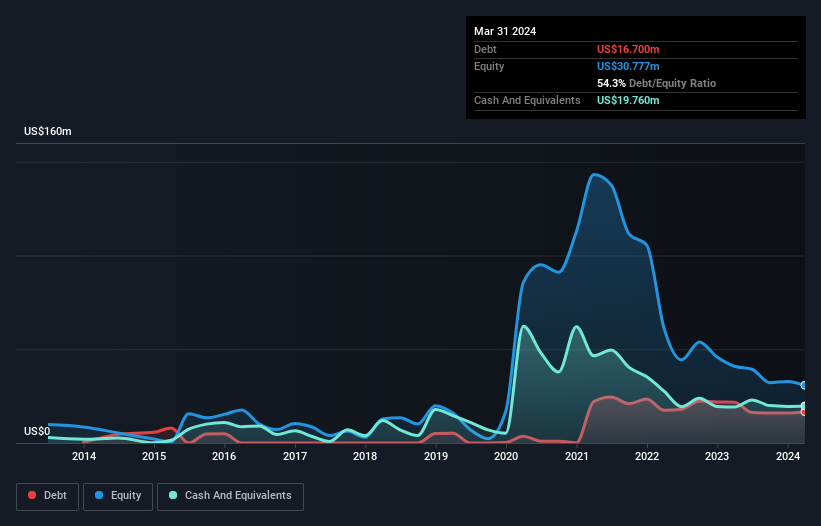The height and width of the screenshot is (526, 821).
Task: Click the Equity row label in tooltip
Action: click(489, 66)
